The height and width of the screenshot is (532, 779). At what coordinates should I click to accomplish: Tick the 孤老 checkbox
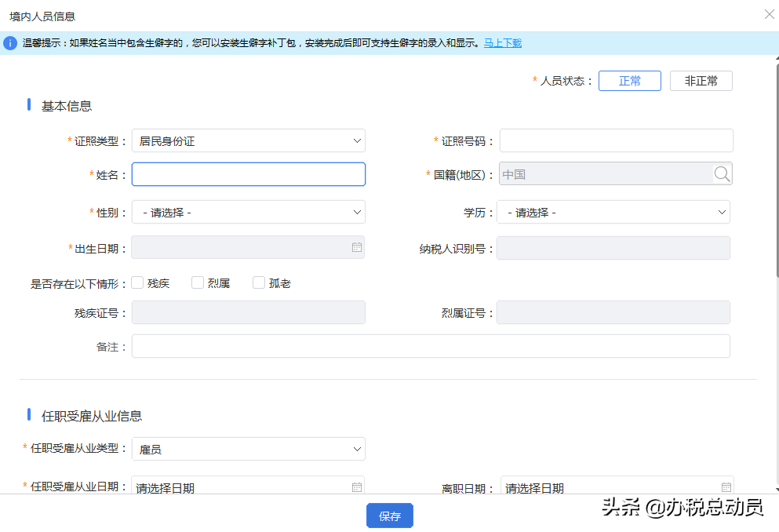click(x=258, y=282)
